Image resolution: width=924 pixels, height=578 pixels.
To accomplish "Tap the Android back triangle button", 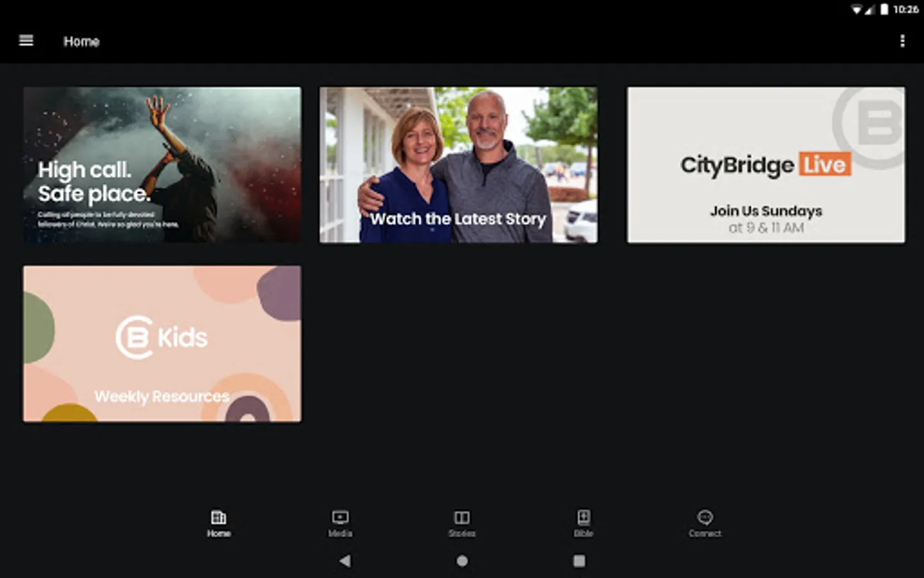I will click(x=345, y=561).
